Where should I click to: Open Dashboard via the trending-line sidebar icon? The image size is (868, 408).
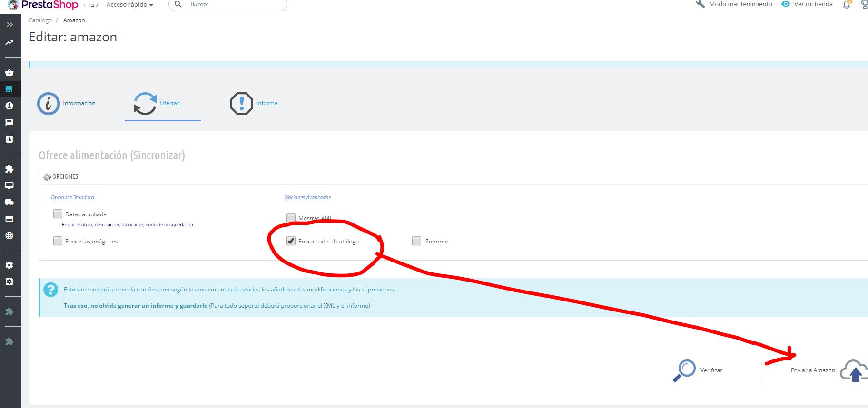point(10,43)
